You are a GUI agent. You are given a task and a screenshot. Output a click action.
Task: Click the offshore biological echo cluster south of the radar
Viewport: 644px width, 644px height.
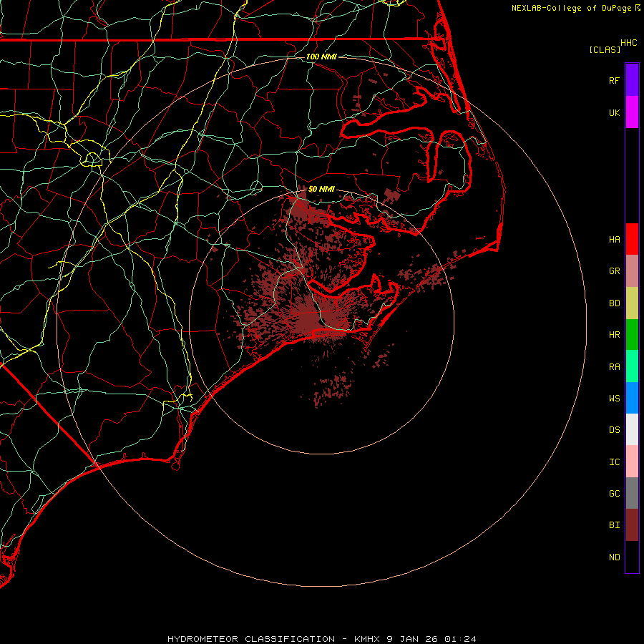click(332, 389)
